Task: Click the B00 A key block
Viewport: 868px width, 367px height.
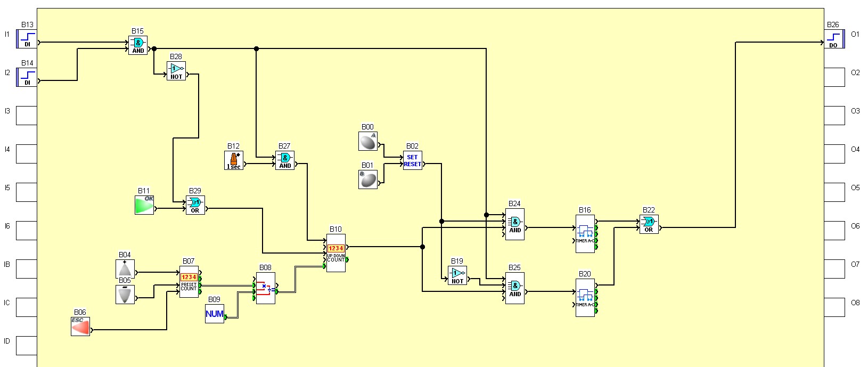Action: [367, 141]
